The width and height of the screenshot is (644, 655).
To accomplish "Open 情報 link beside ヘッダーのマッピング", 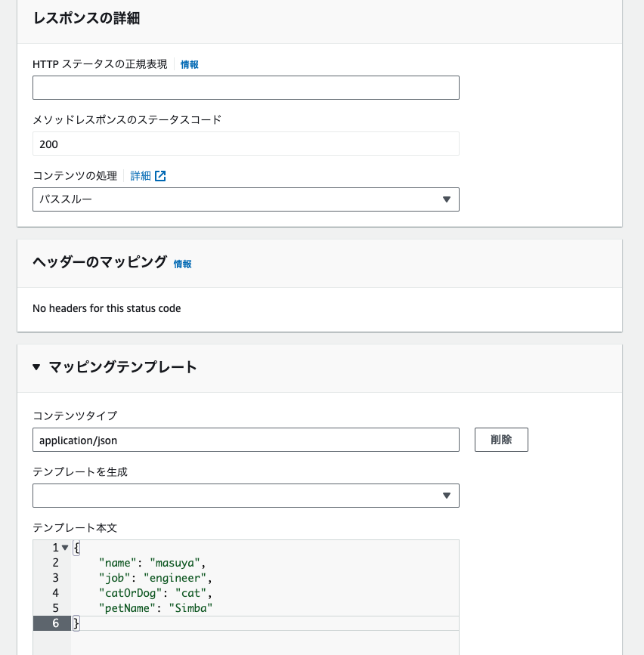I will point(182,264).
